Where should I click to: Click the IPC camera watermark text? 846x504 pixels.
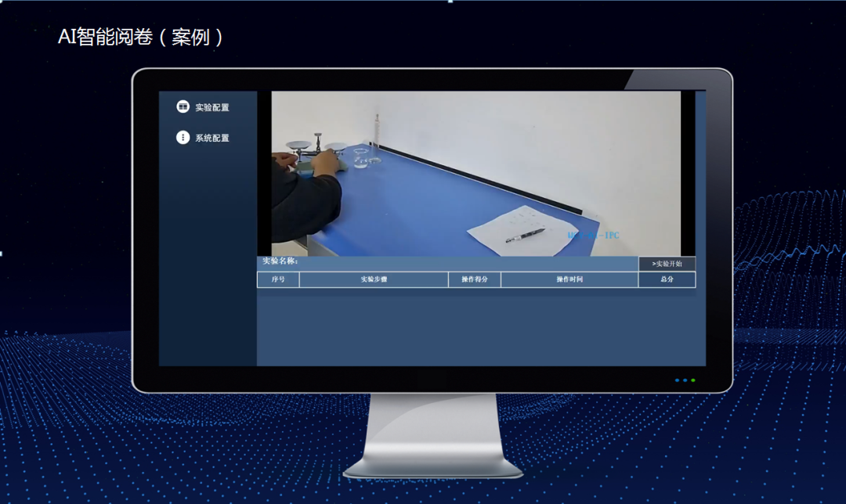coord(593,235)
